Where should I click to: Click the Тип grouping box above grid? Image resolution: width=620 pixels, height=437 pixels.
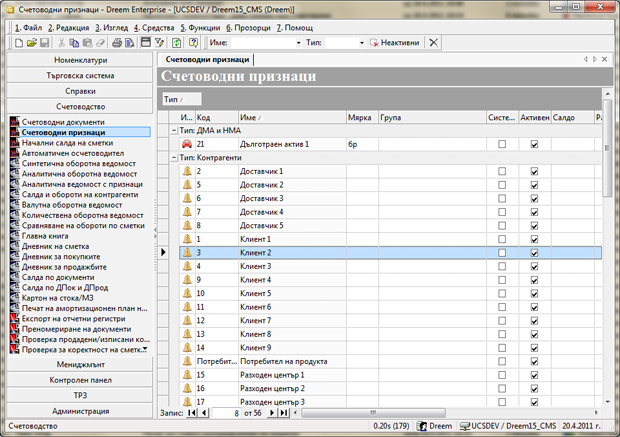click(182, 99)
